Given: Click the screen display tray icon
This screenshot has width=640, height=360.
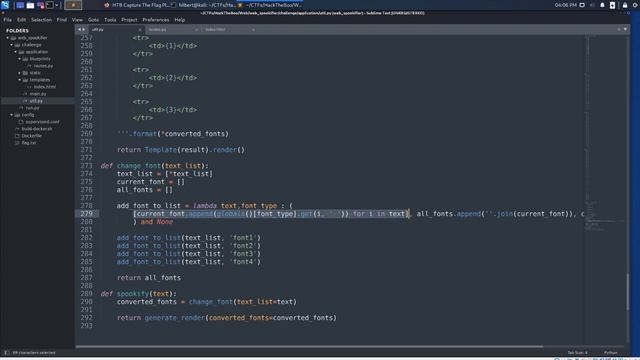Looking at the screenshot, I should (582, 5).
